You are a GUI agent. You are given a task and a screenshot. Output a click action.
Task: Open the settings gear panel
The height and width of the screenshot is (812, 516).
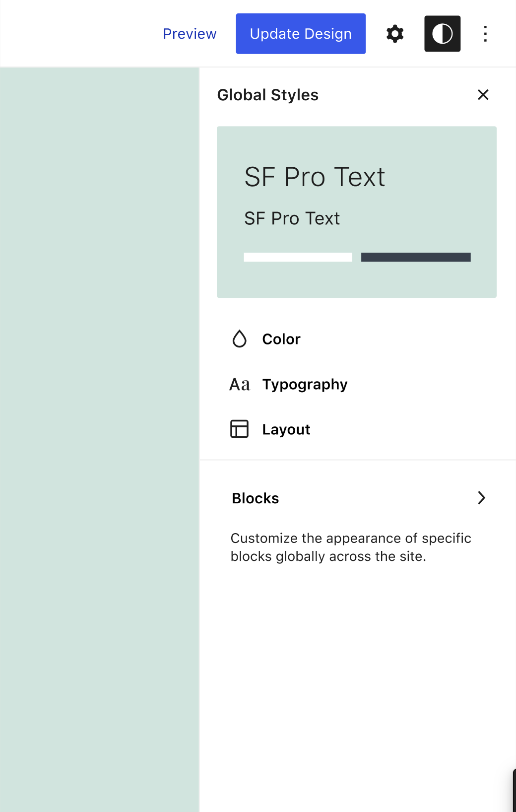pyautogui.click(x=395, y=34)
